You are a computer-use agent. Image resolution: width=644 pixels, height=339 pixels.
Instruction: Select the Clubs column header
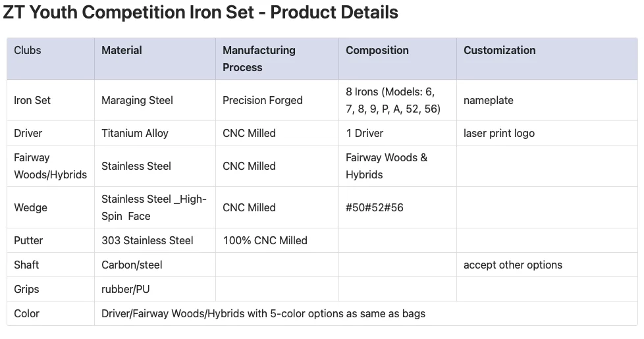tap(28, 50)
